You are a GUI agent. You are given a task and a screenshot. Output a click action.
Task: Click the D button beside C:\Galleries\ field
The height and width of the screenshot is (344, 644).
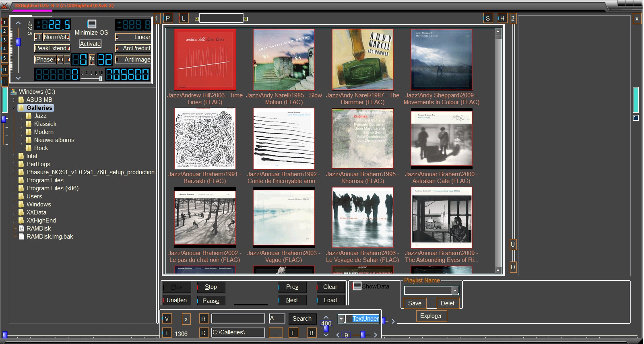(203, 333)
